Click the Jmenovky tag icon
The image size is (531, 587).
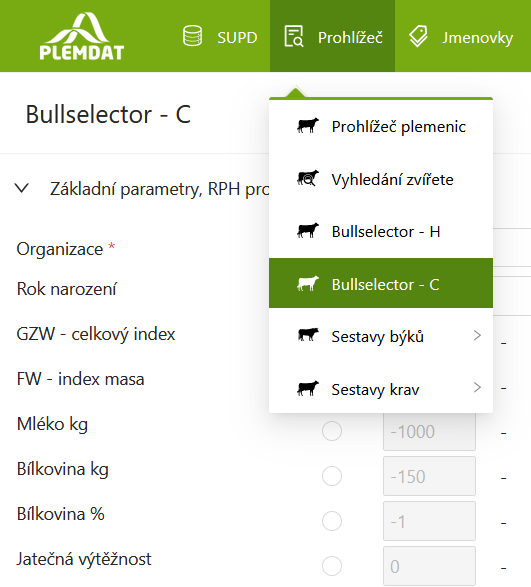(x=418, y=37)
